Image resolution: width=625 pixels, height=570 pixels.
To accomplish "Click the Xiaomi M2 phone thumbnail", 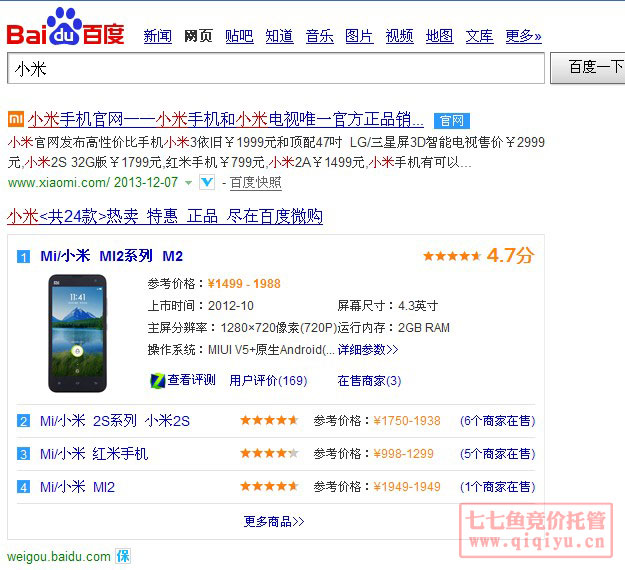I will click(77, 333).
